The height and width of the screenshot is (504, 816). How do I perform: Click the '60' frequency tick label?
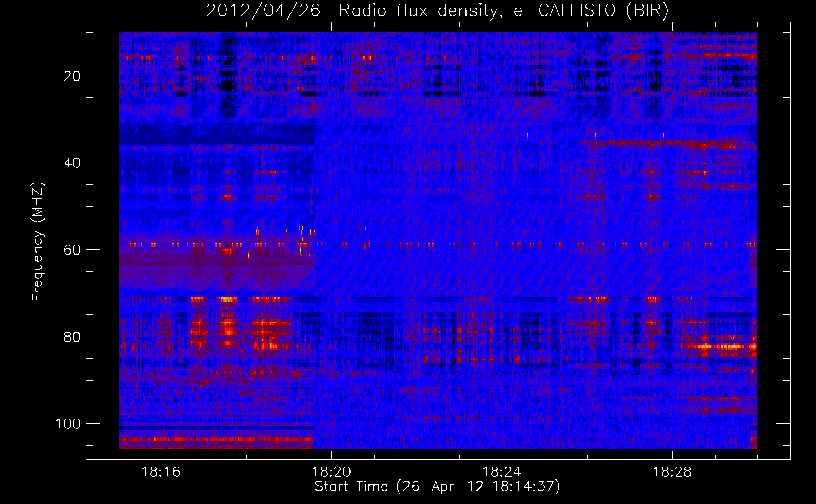pos(72,250)
